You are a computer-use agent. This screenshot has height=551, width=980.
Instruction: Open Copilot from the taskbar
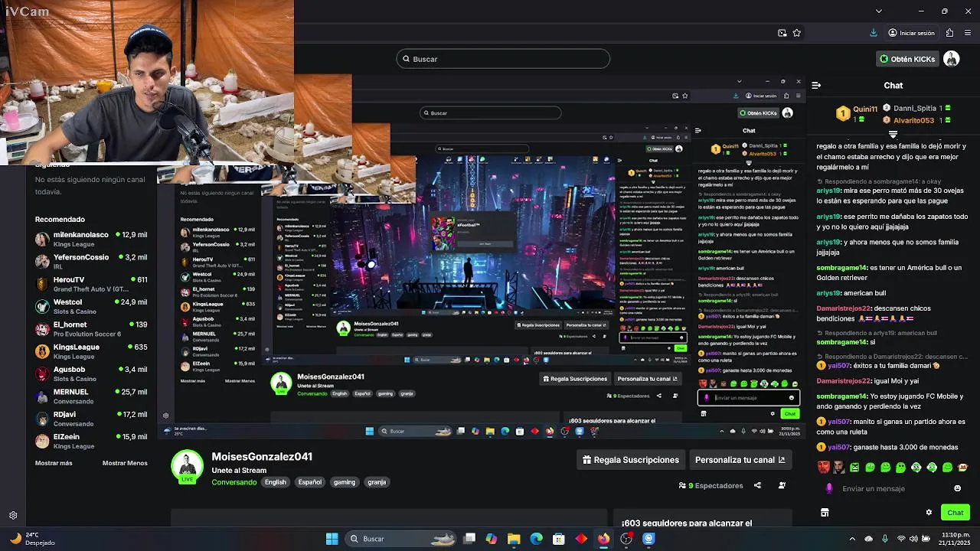[491, 539]
